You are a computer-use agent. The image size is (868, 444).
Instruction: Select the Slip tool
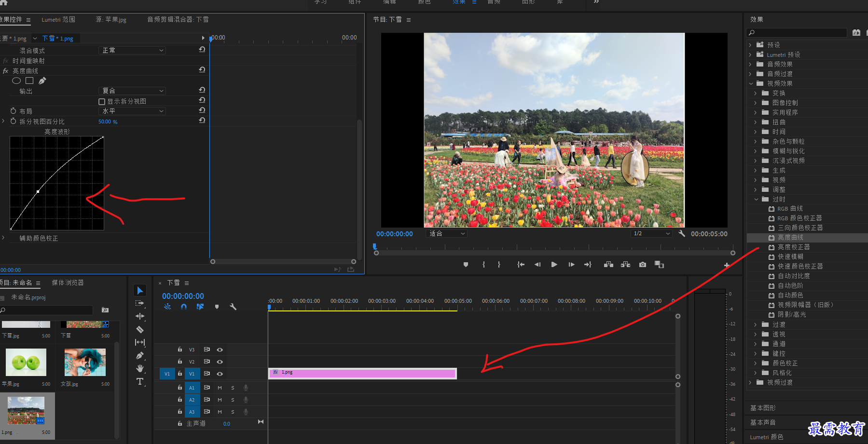pos(140,342)
